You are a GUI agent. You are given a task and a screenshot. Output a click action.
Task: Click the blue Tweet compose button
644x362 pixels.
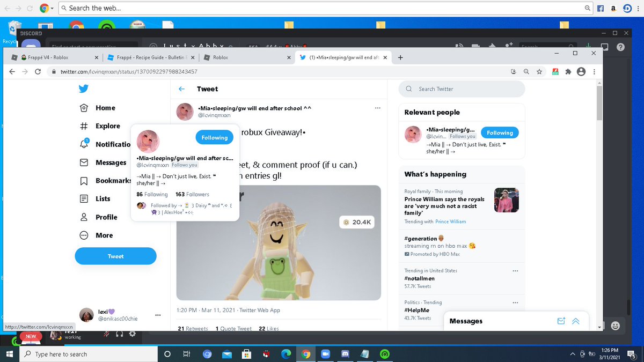tap(115, 256)
